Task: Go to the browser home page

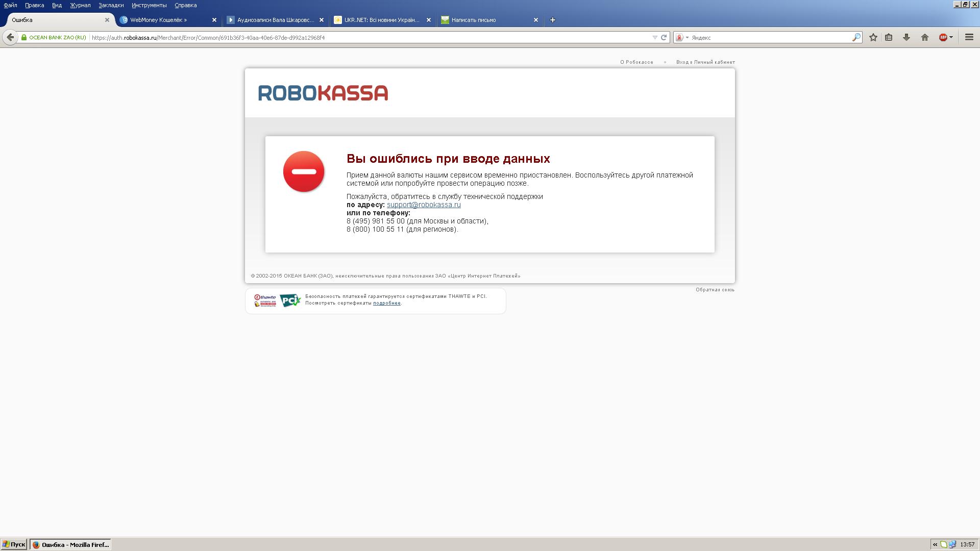Action: coord(925,37)
